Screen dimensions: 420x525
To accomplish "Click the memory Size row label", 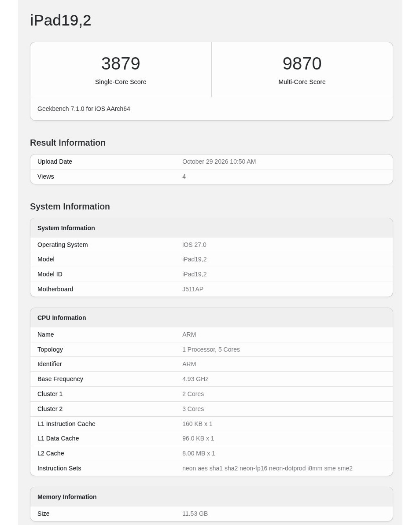I will coord(43,514).
